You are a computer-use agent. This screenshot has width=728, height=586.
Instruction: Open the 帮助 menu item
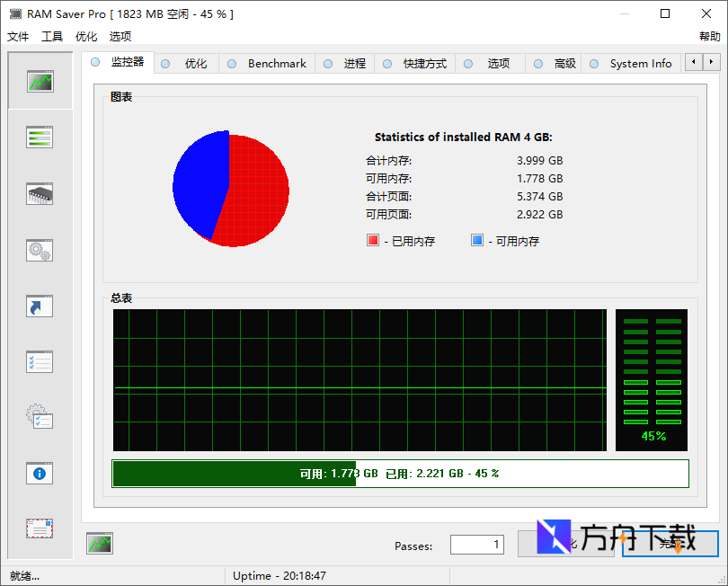click(709, 36)
